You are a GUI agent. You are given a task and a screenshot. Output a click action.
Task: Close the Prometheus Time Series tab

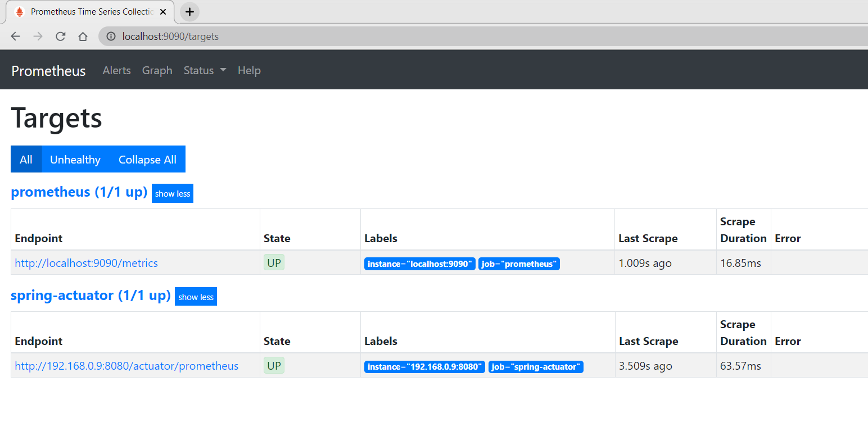coord(163,12)
